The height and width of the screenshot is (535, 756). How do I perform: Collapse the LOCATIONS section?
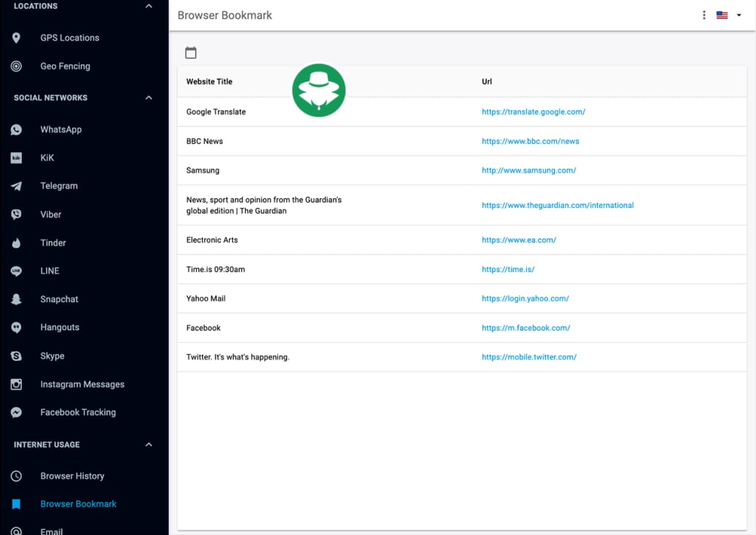coord(149,6)
